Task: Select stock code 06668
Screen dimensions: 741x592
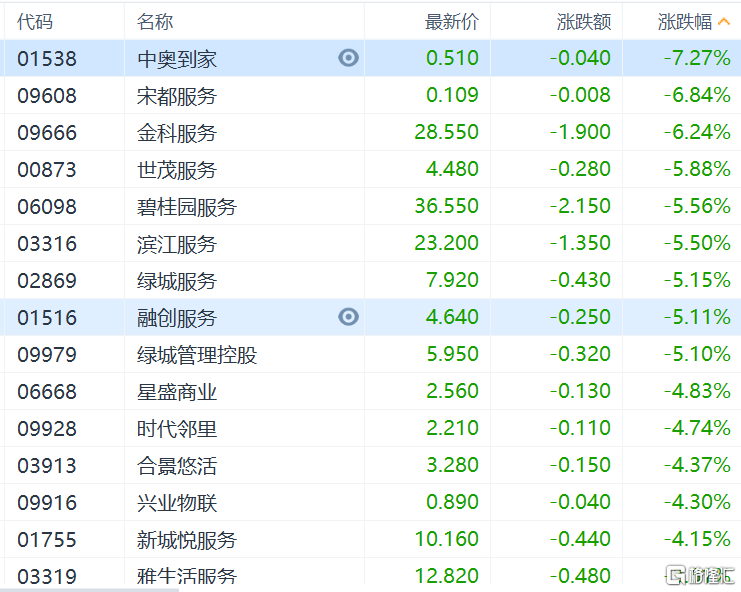Action: pyautogui.click(x=47, y=392)
